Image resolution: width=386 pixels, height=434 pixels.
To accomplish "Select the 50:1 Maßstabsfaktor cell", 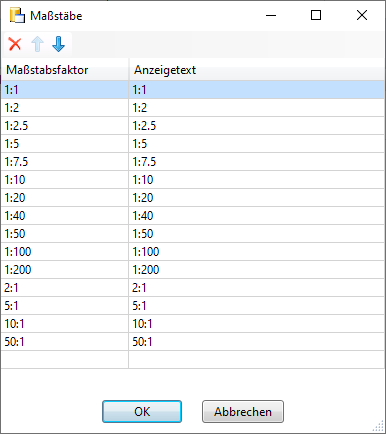I will tap(65, 342).
